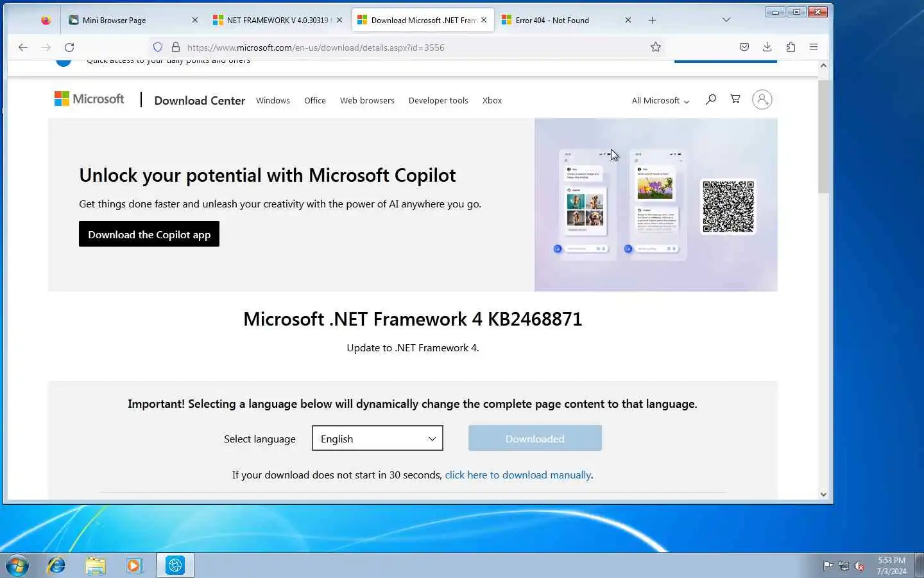Click here to download manually link
The height and width of the screenshot is (578, 924).
tap(518, 475)
